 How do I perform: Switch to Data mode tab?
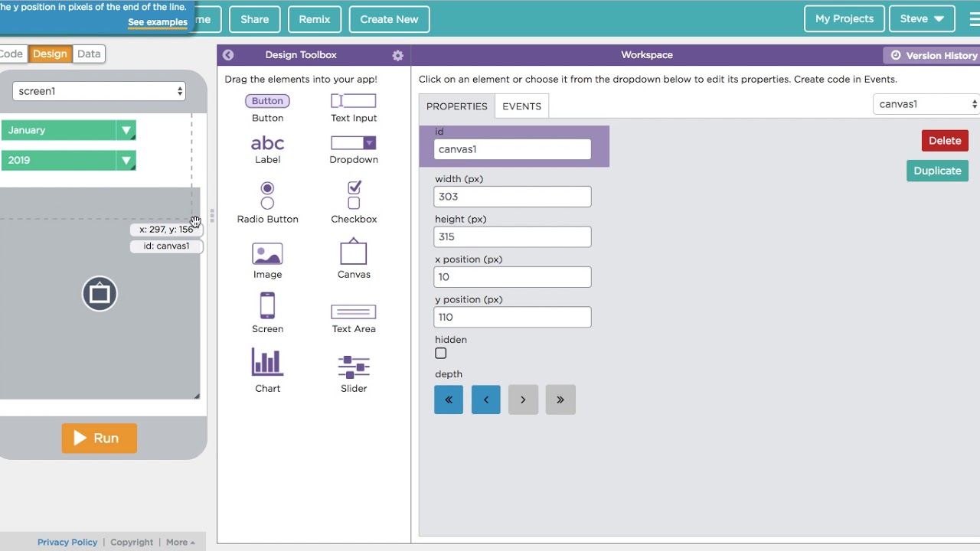[89, 54]
